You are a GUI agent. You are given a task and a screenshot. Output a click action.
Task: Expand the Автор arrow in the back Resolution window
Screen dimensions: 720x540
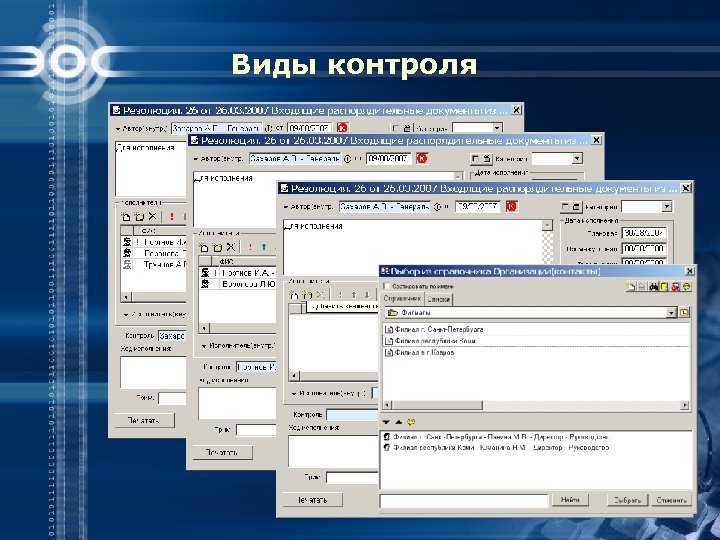pyautogui.click(x=118, y=129)
